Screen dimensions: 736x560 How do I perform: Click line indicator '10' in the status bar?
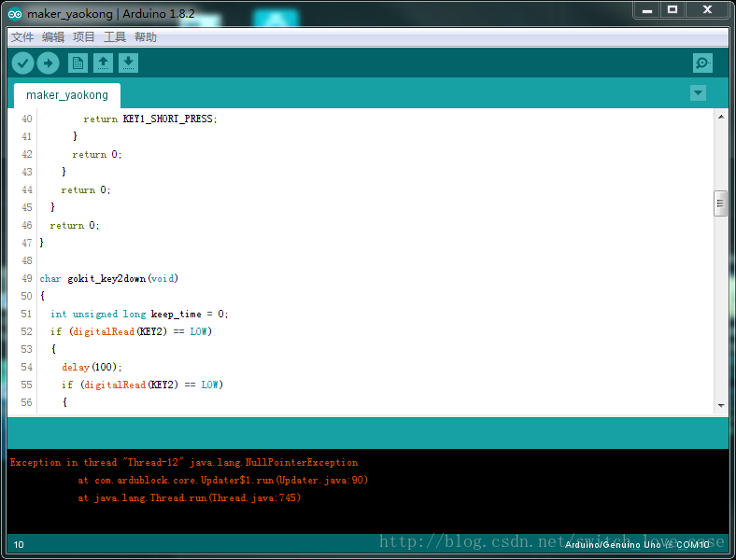pos(19,544)
